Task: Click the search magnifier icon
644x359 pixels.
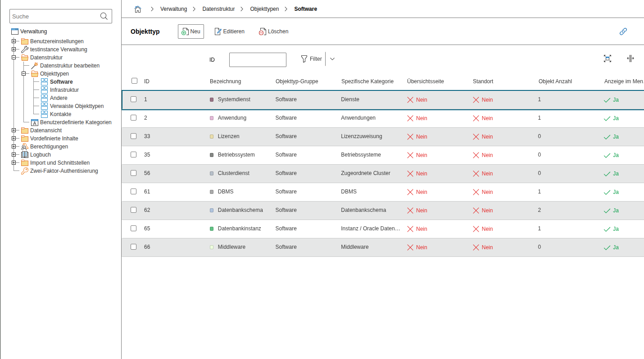Action: click(104, 16)
